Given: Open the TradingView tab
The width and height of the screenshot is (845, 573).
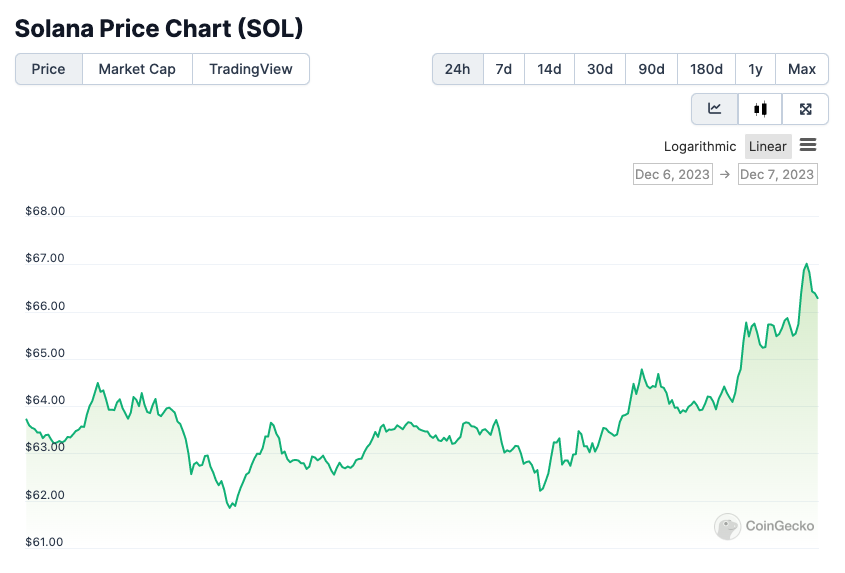Looking at the screenshot, I should point(251,69).
